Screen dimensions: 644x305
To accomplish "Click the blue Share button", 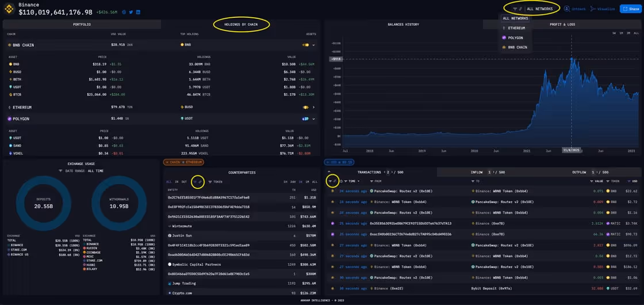I will click(630, 9).
